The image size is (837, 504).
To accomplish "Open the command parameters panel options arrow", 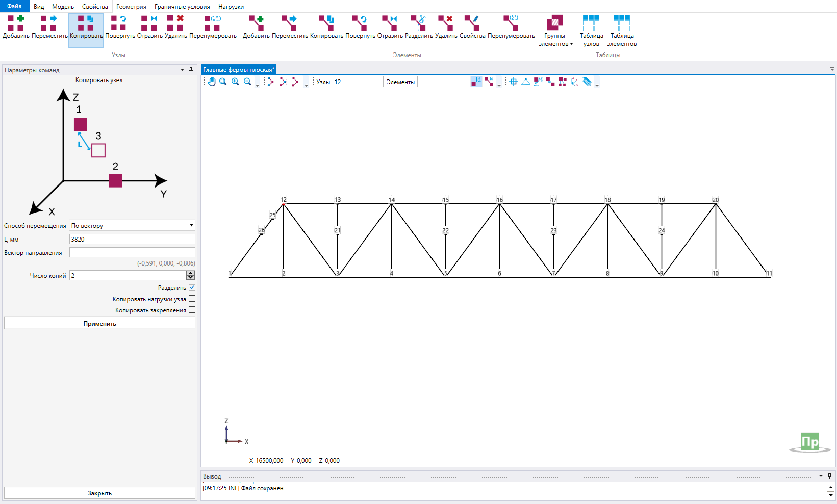I will tap(183, 70).
